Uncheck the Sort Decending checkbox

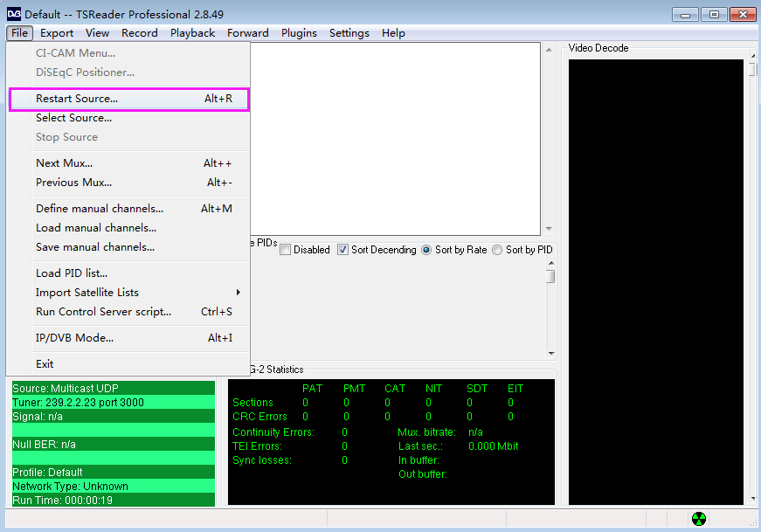pyautogui.click(x=343, y=250)
